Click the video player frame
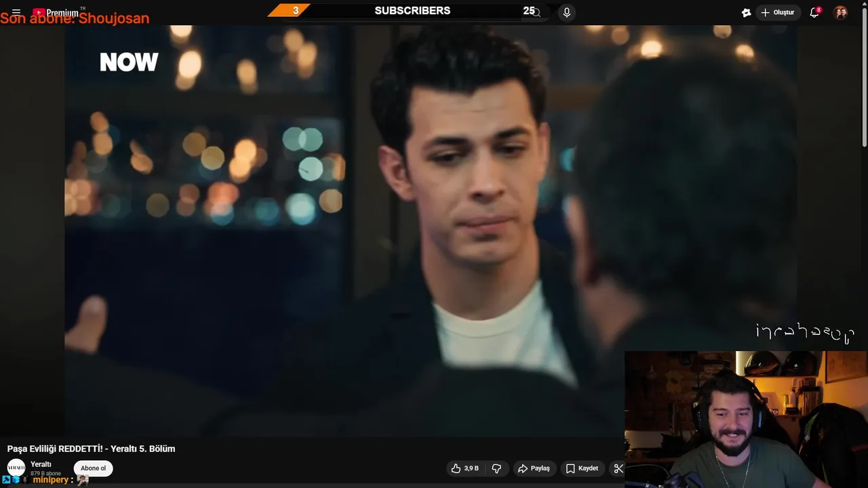The height and width of the screenshot is (488, 868). (431, 230)
